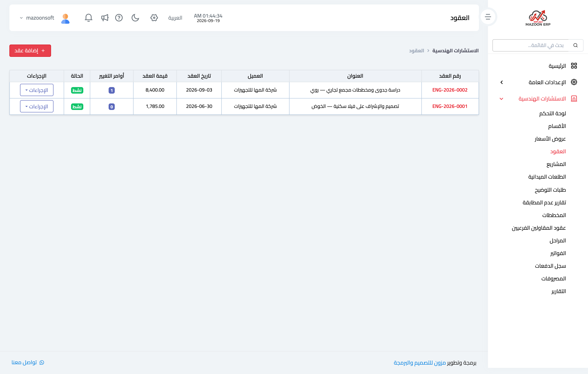
Task: Select العقود in the sidebar
Action: (558, 152)
